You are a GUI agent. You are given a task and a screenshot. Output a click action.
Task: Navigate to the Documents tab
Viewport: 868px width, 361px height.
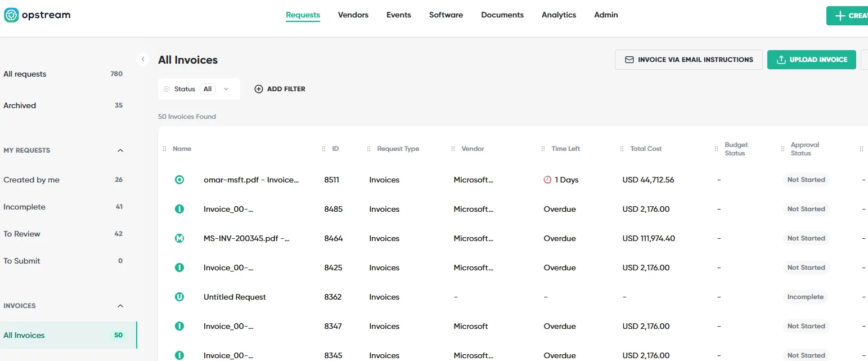502,15
